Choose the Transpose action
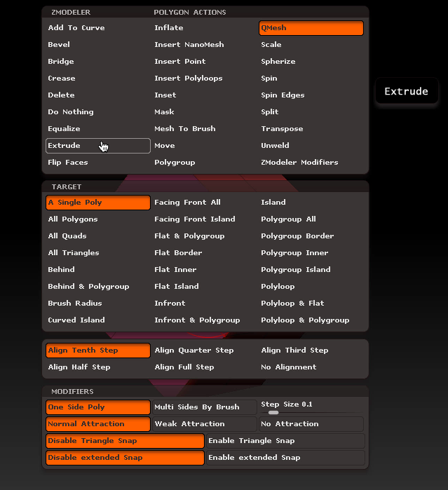Image resolution: width=448 pixels, height=490 pixels. 311,129
